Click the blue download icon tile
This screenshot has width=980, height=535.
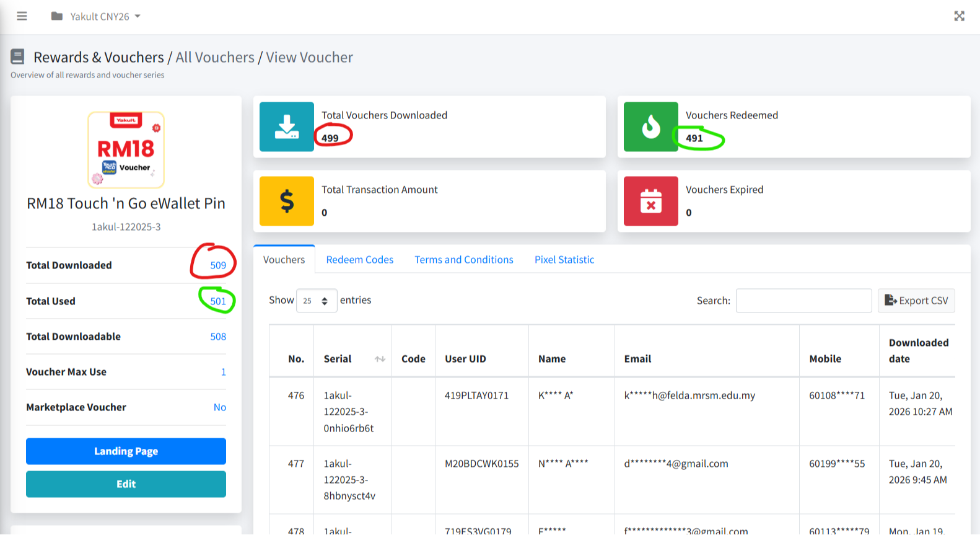[287, 126]
